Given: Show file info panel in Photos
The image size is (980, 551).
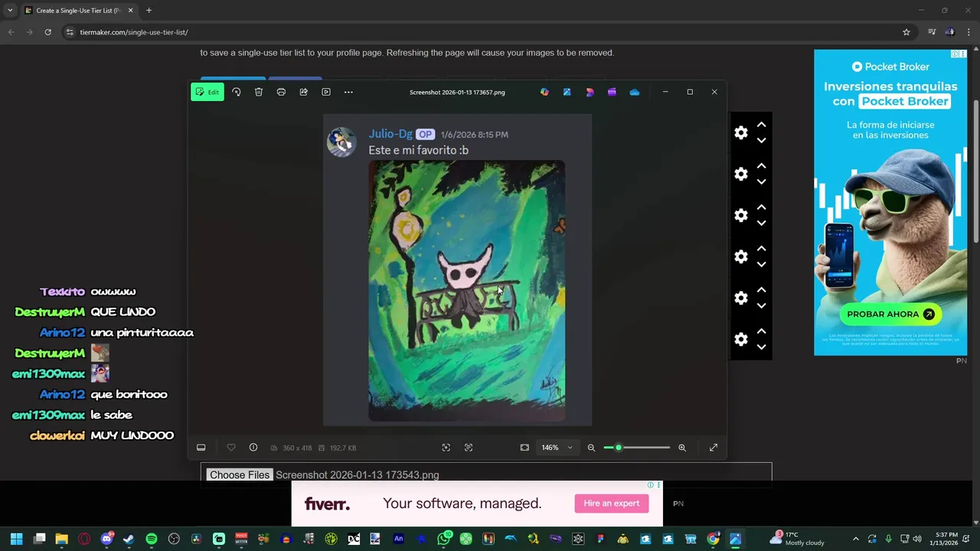Looking at the screenshot, I should [253, 448].
